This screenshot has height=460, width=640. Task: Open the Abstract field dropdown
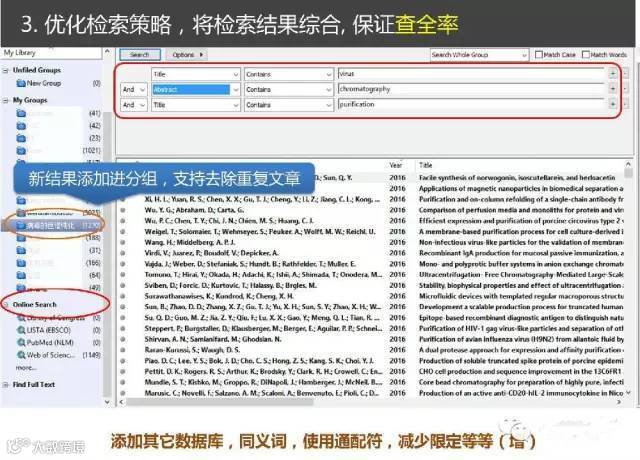pos(195,89)
